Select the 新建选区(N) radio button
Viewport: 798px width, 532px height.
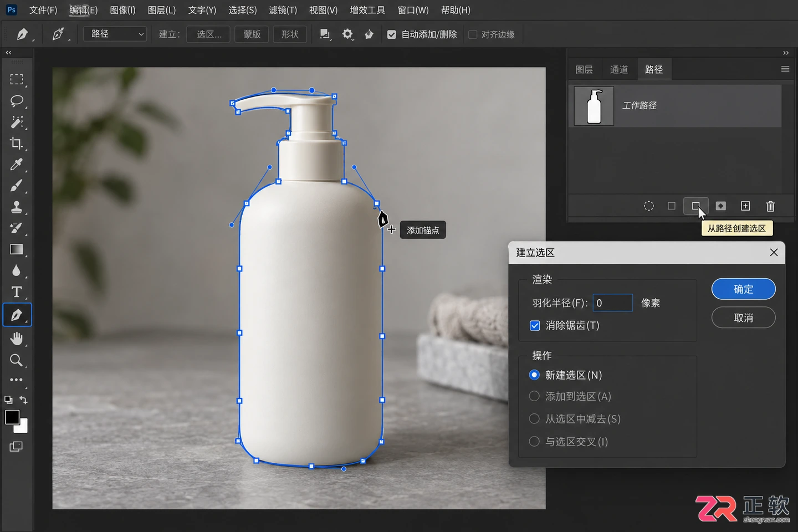tap(534, 375)
